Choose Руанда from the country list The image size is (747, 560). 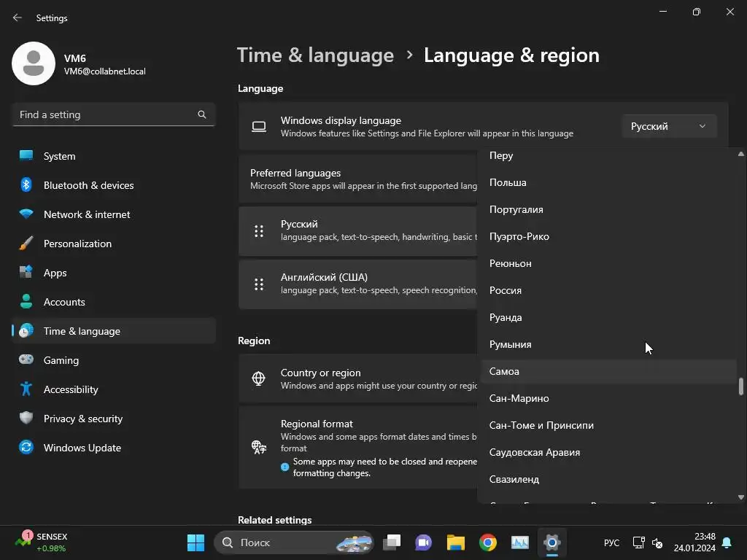[x=608, y=318]
